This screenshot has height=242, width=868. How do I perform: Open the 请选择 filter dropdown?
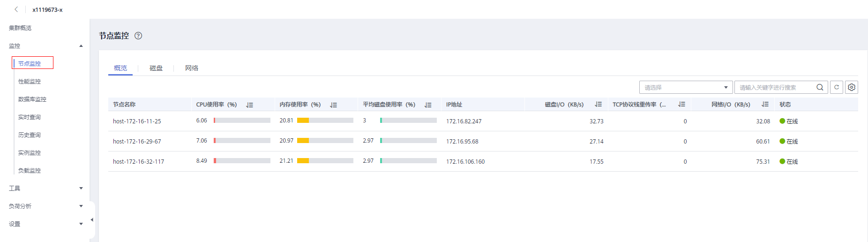tap(686, 87)
